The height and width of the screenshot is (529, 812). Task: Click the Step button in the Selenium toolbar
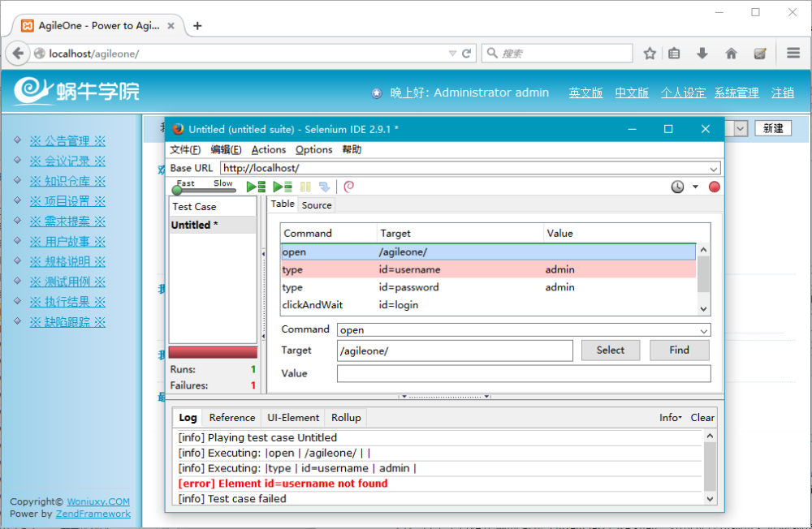(x=324, y=187)
